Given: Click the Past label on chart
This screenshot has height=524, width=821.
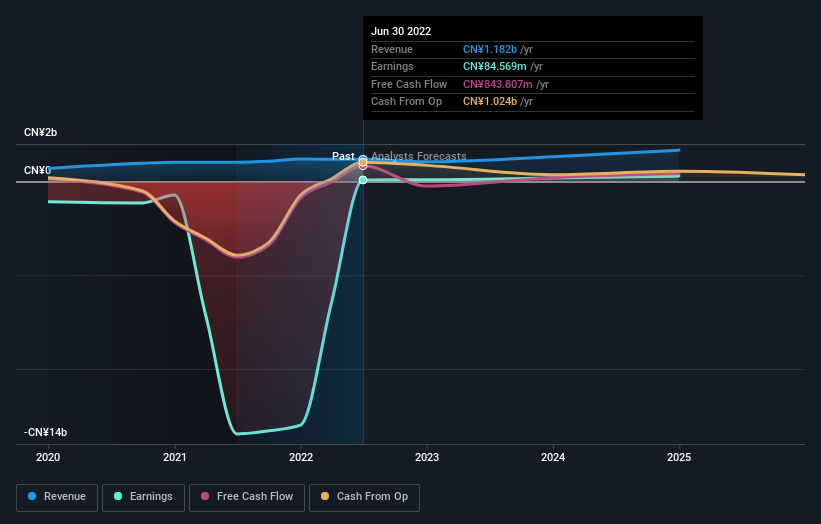Looking at the screenshot, I should (343, 156).
